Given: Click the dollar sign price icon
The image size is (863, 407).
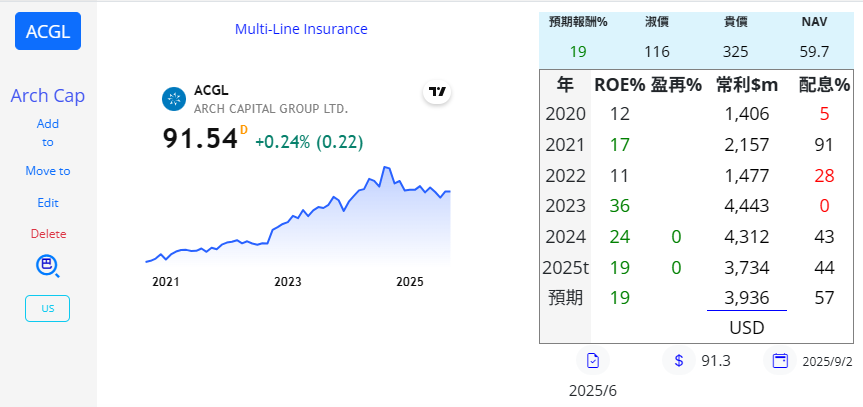Looking at the screenshot, I should pyautogui.click(x=679, y=361).
